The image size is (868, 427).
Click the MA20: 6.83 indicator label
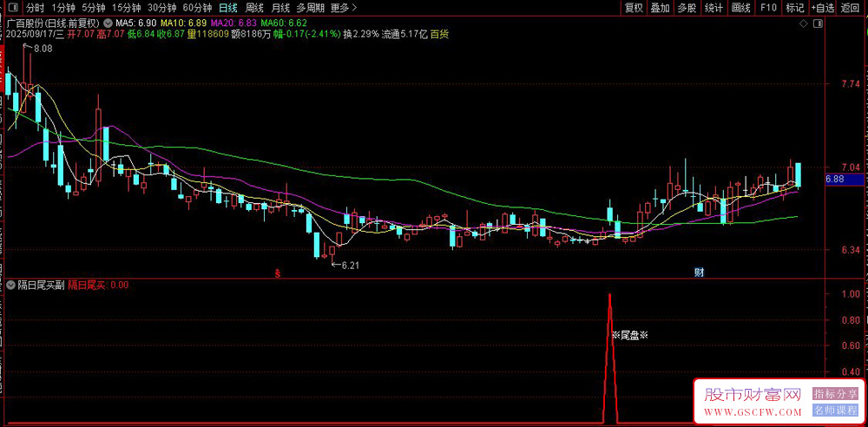click(234, 23)
